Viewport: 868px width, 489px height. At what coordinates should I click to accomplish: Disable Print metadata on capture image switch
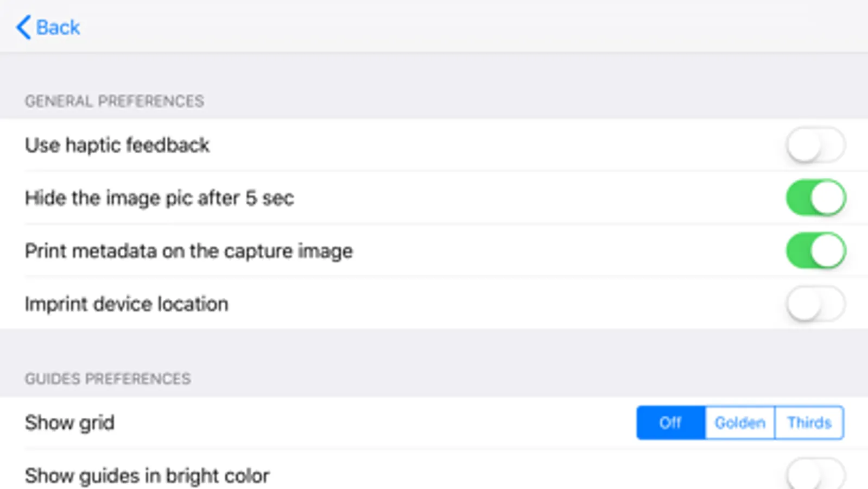(815, 250)
